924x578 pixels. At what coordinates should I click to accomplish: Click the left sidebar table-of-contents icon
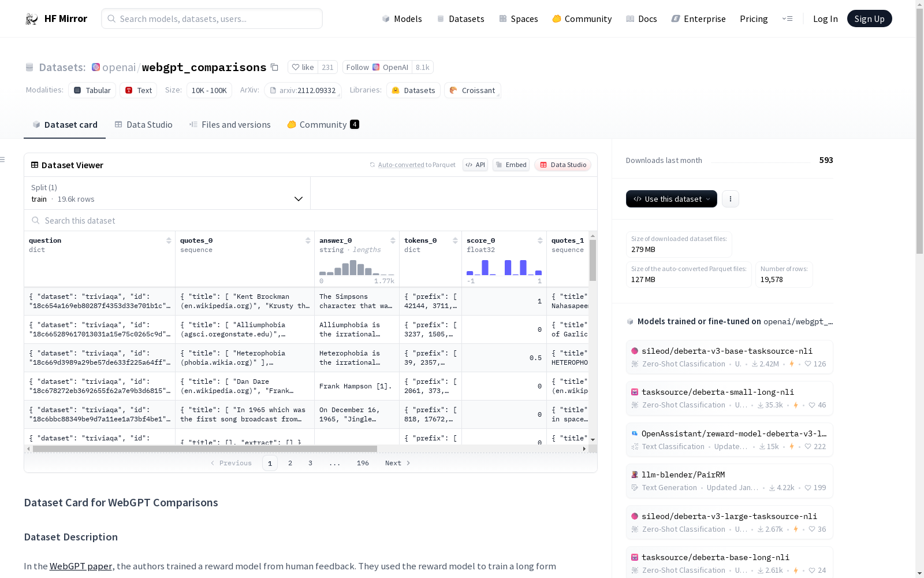3,160
